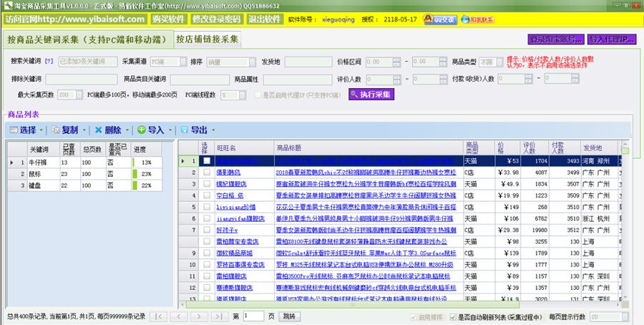This screenshot has height=325, width=644.
Task: Open the 选择 toolbar button
Action: 24,130
